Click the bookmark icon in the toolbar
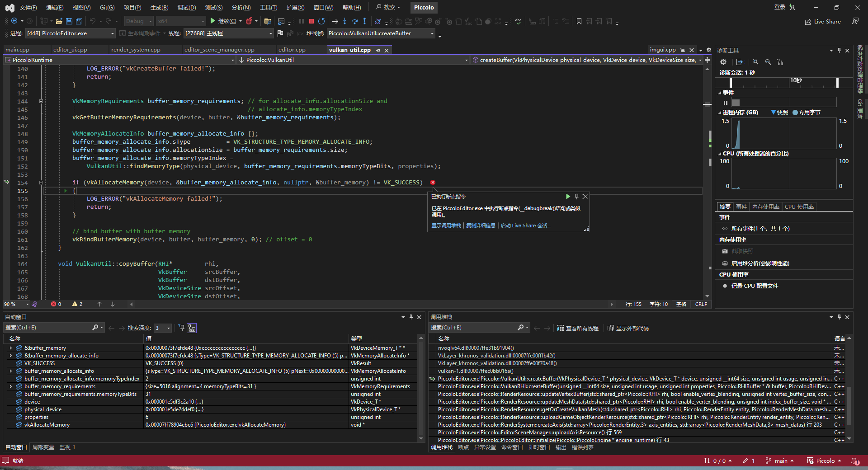Viewport: 868px width, 470px height. point(579,21)
